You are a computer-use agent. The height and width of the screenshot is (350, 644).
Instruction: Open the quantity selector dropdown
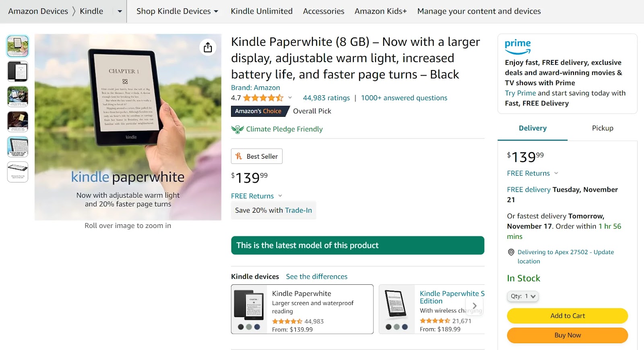point(522,296)
